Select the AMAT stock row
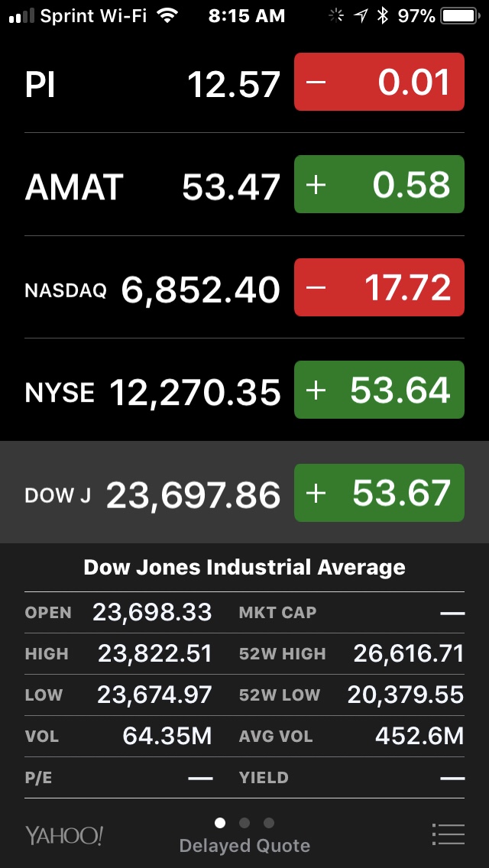Image resolution: width=489 pixels, height=868 pixels. pos(153,186)
